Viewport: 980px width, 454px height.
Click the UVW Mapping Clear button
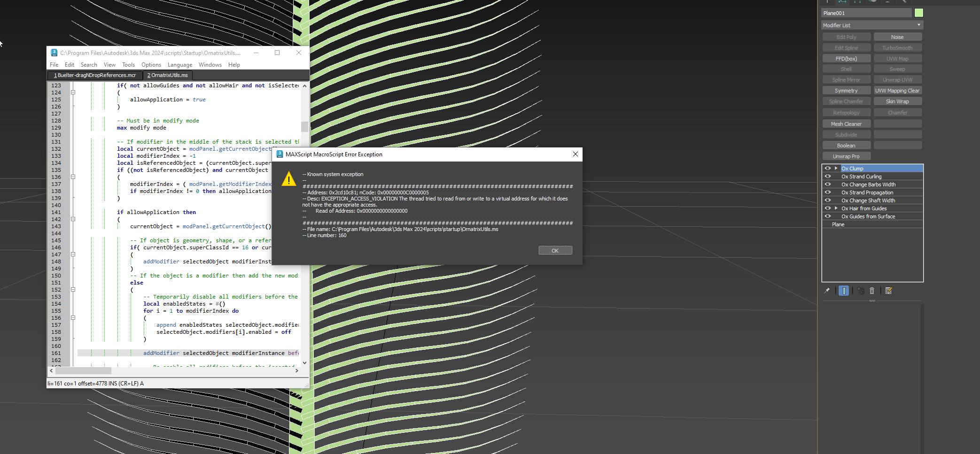coord(897,91)
